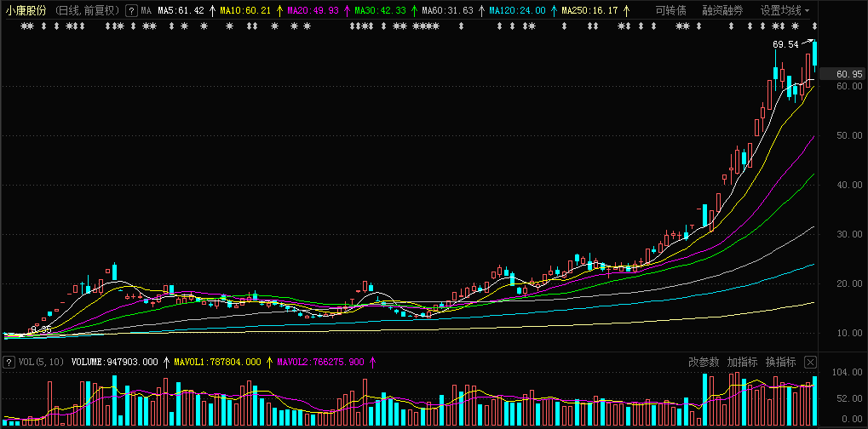Click the 小康股份 stock name
Viewport: 868px width, 429px height.
pyautogui.click(x=26, y=11)
